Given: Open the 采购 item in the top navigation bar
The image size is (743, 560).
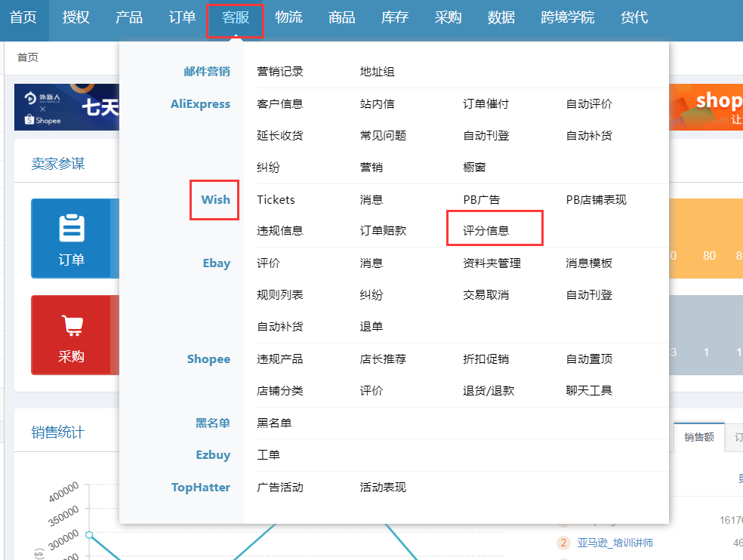Looking at the screenshot, I should click(448, 17).
